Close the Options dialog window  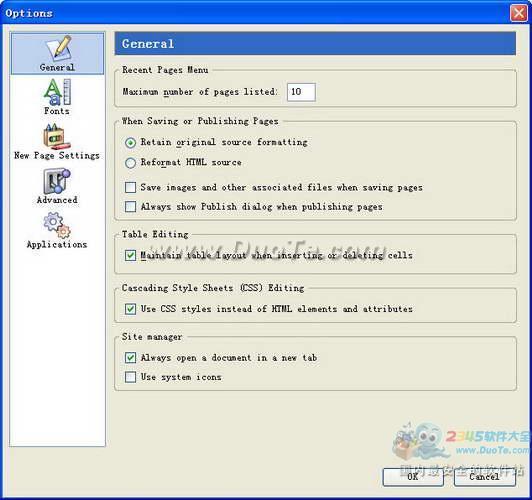[518, 13]
